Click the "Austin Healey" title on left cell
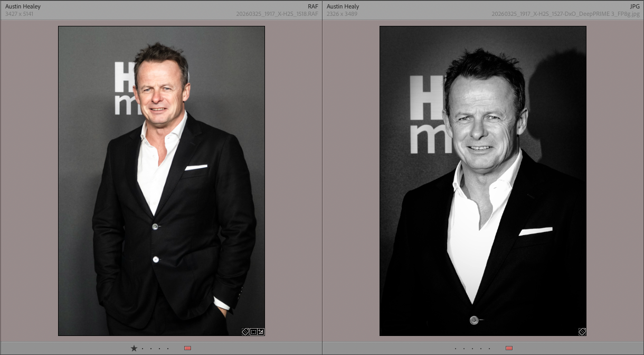 23,6
